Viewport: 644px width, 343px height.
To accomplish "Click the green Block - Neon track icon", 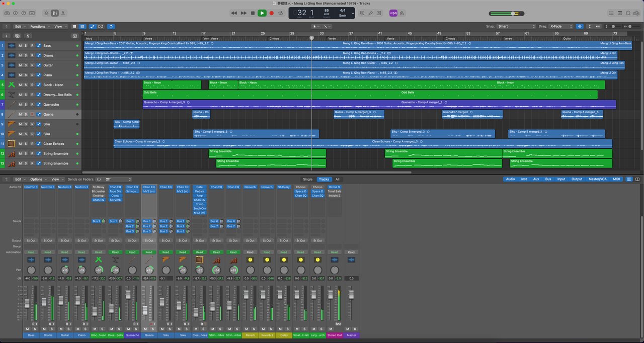I will tap(12, 85).
